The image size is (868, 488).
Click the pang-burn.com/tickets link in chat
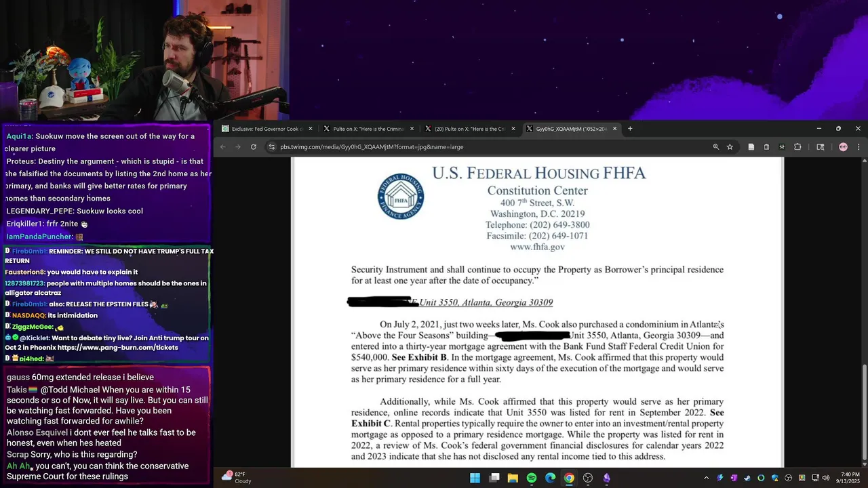click(x=117, y=348)
